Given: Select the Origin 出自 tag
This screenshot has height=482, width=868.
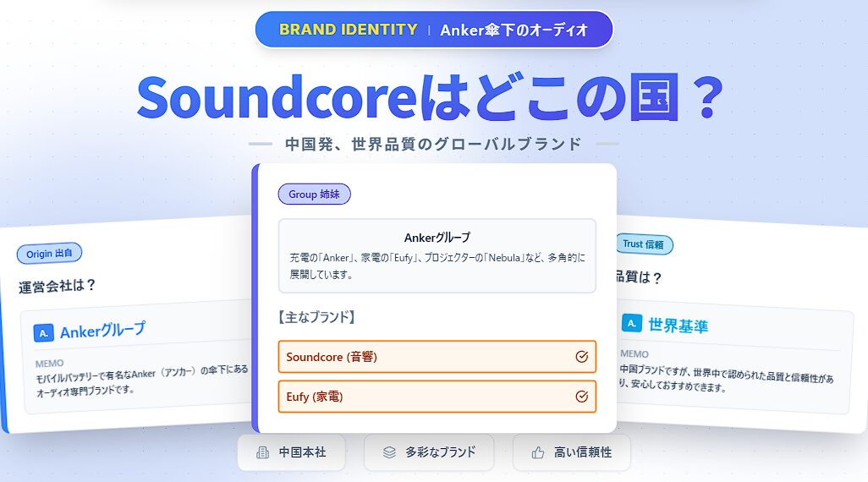Looking at the screenshot, I should point(49,253).
